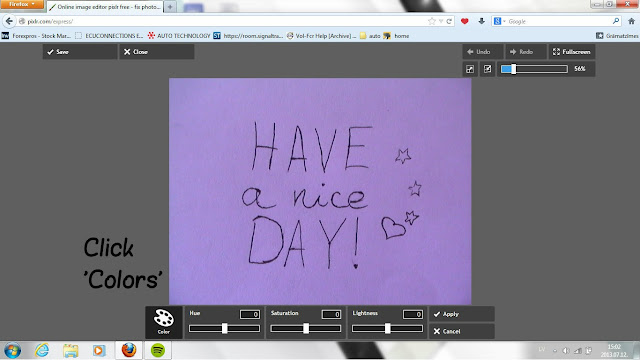
Task: Click the actual-size zoom icon
Action: tap(487, 69)
